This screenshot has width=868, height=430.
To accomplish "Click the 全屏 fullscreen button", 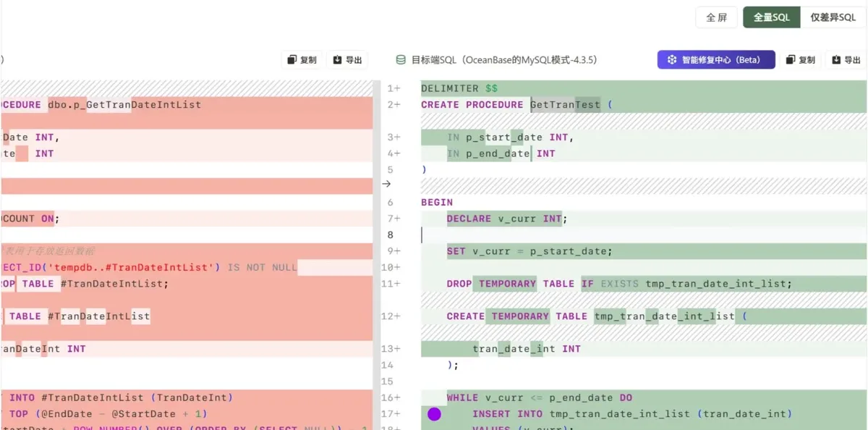I will click(716, 17).
